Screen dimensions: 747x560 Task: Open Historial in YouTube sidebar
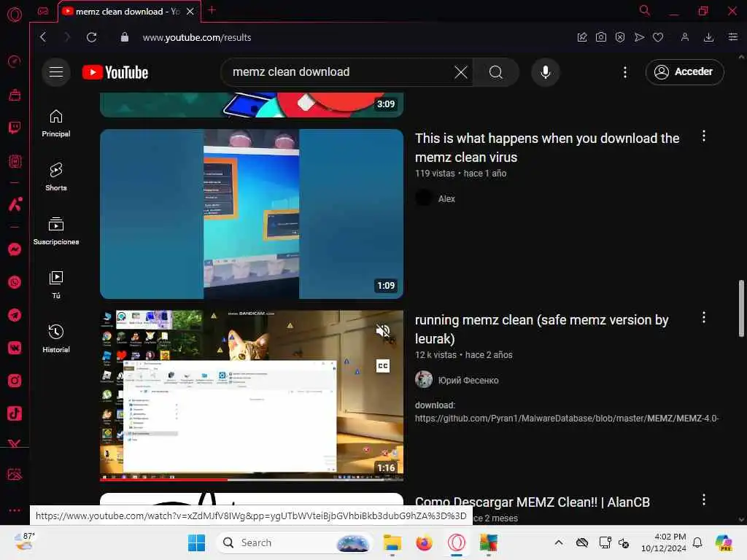pos(56,338)
